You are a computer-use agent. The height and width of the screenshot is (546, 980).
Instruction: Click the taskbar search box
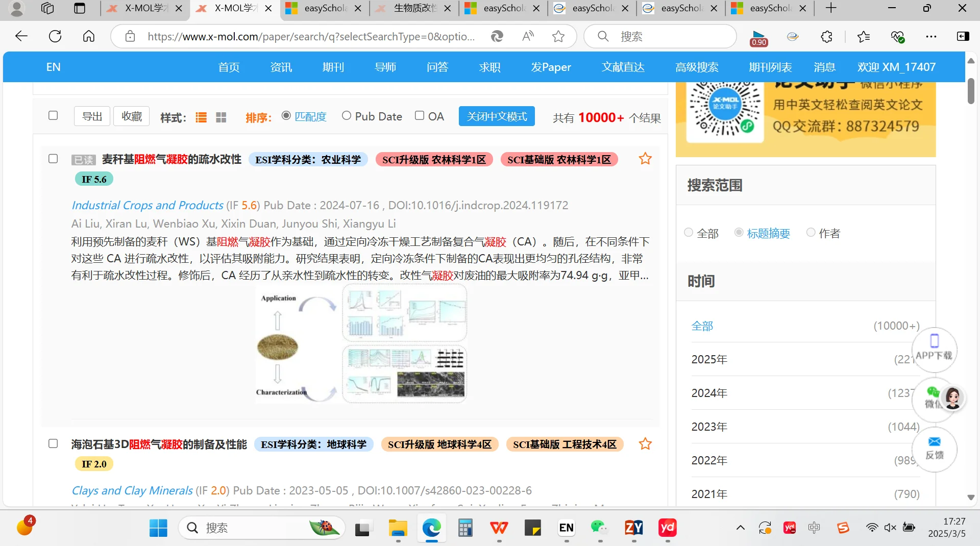(261, 528)
